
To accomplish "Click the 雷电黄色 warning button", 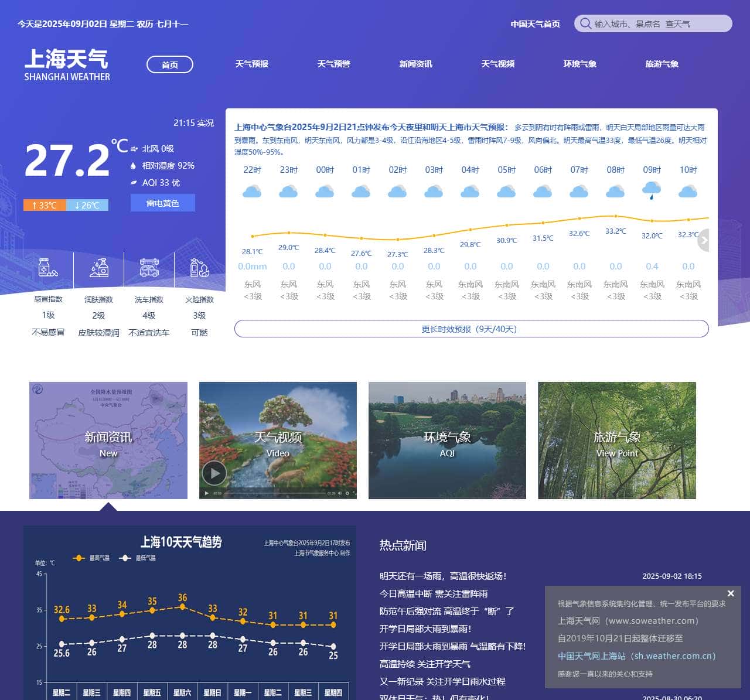I will point(162,203).
